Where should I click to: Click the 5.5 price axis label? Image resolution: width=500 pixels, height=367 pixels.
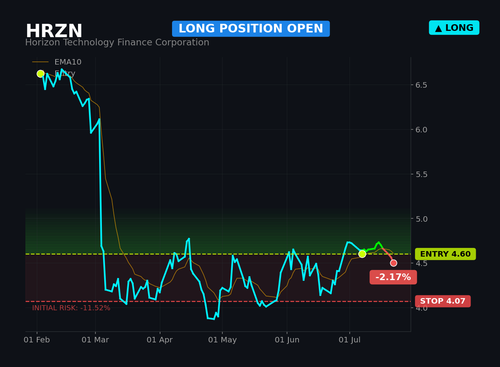point(421,175)
